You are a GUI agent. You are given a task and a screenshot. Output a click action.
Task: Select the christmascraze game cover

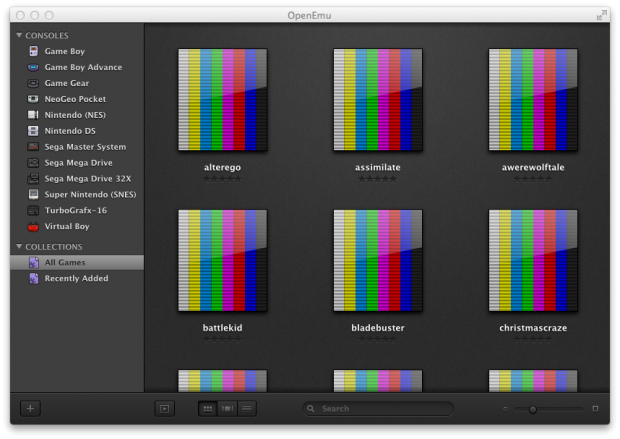point(533,260)
